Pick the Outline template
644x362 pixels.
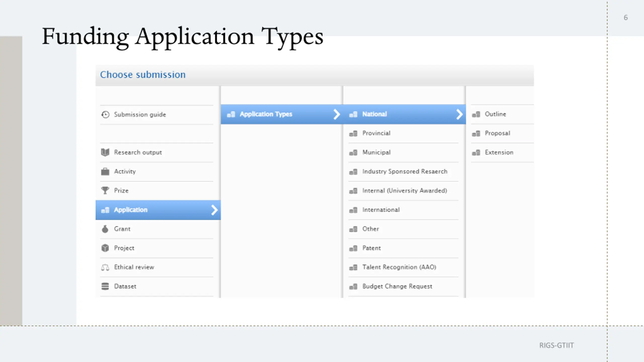point(502,114)
